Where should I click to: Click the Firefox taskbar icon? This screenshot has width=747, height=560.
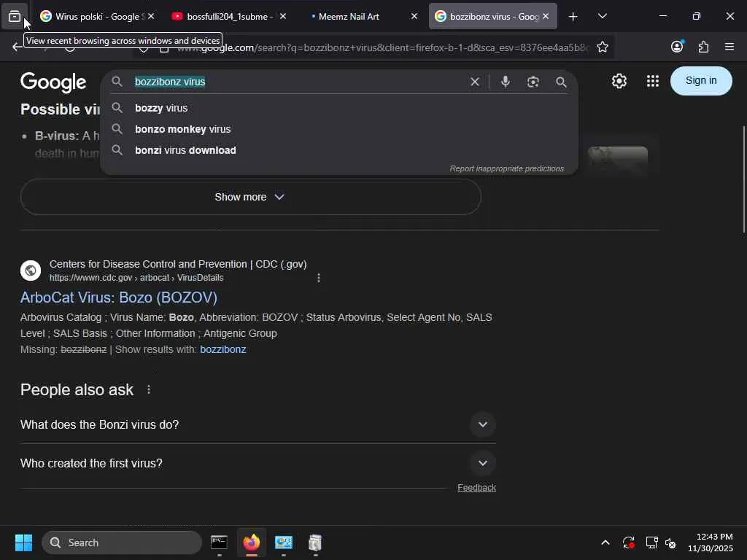251,542
